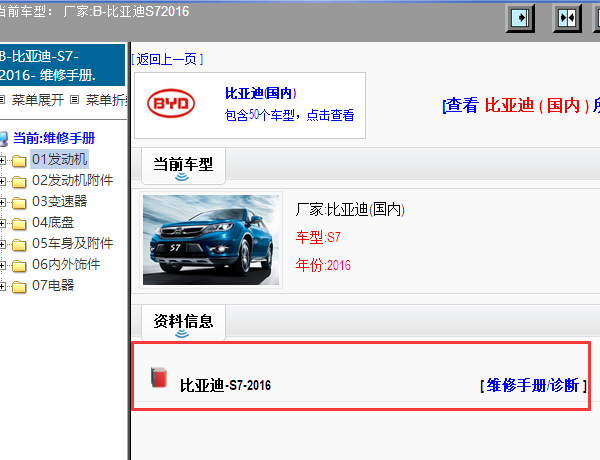Image resolution: width=600 pixels, height=460 pixels.
Task: Open the 查看 比亚迪(国内) all models link
Action: click(x=521, y=105)
